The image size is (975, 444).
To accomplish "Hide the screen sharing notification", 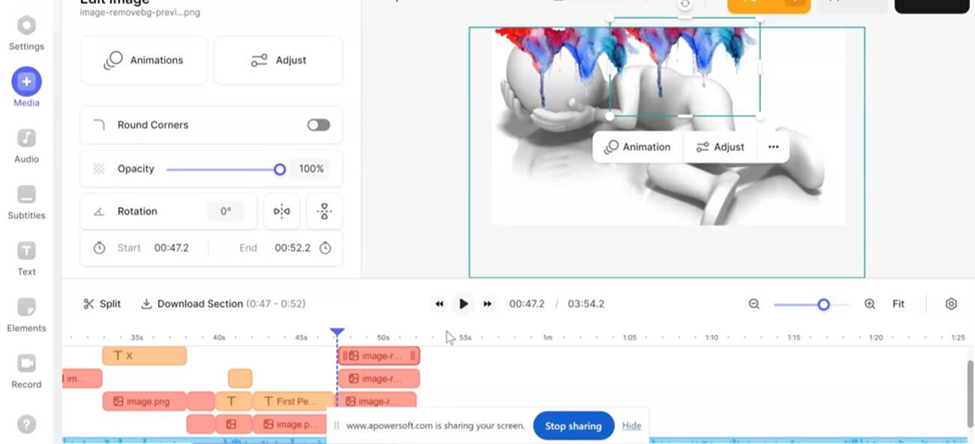I will tap(631, 426).
